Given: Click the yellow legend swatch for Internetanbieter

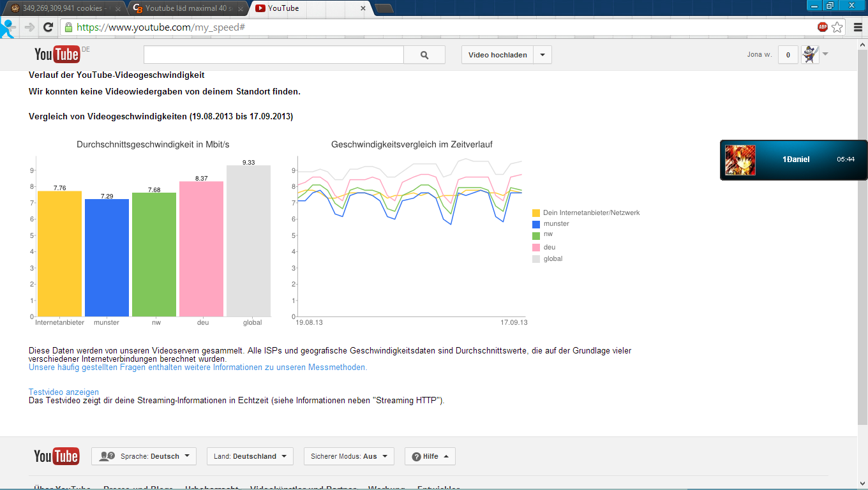Looking at the screenshot, I should pyautogui.click(x=536, y=213).
